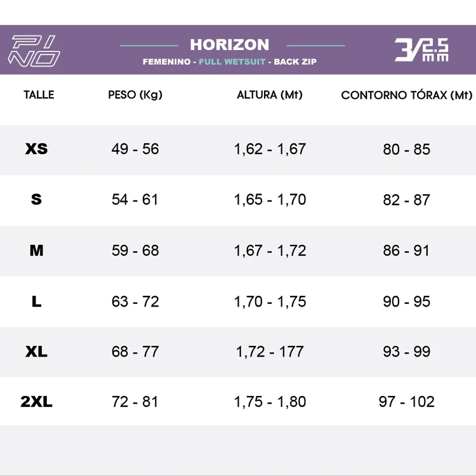This screenshot has width=476, height=476.
Task: Click the PINO brand logo
Action: coord(34,50)
